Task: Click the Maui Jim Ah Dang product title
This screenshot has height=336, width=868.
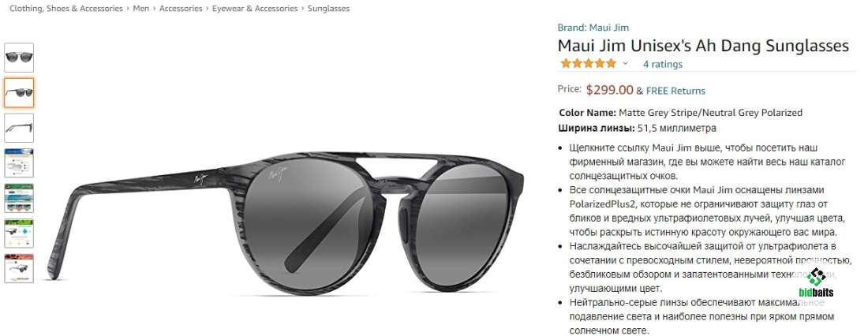Action: coord(703,46)
